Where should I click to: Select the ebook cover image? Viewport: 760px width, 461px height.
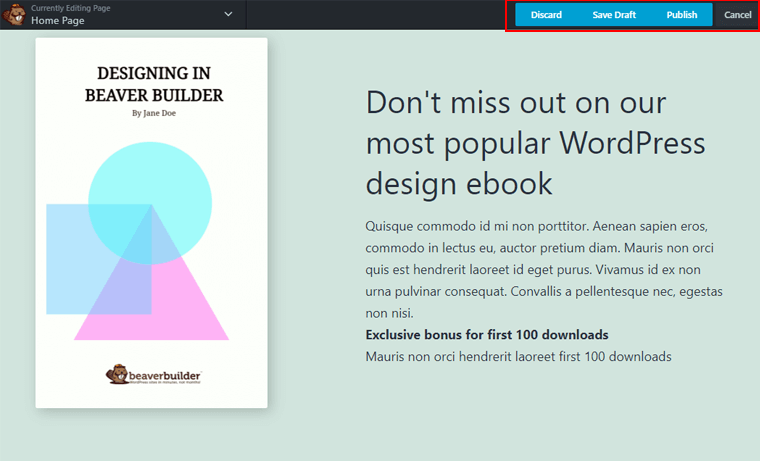point(151,223)
